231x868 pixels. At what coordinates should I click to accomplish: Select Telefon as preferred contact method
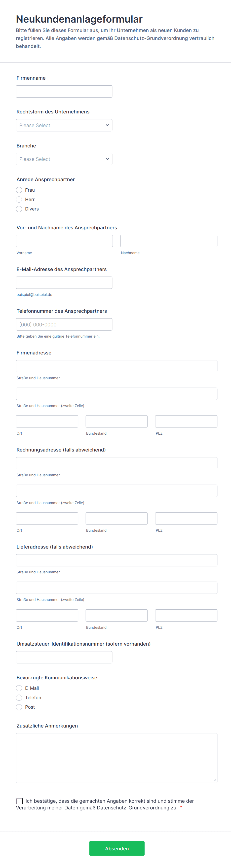pos(19,697)
